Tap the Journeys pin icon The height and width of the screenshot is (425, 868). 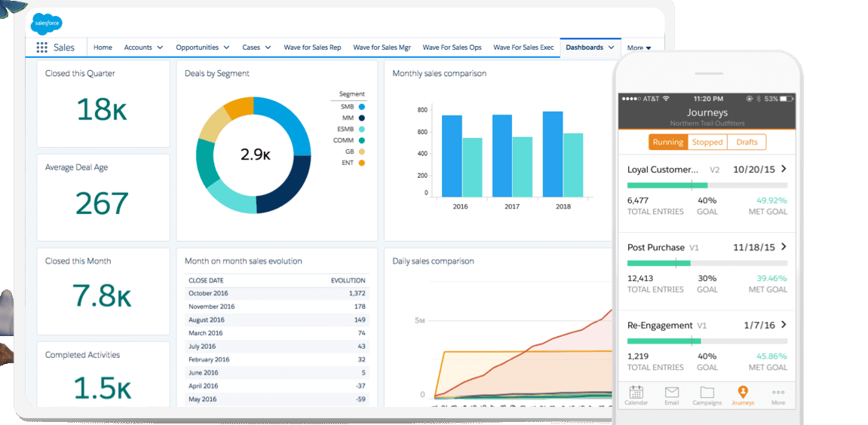(742, 392)
